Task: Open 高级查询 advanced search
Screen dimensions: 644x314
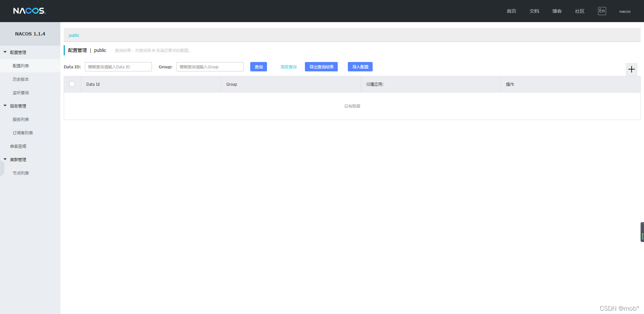Action: coord(288,67)
